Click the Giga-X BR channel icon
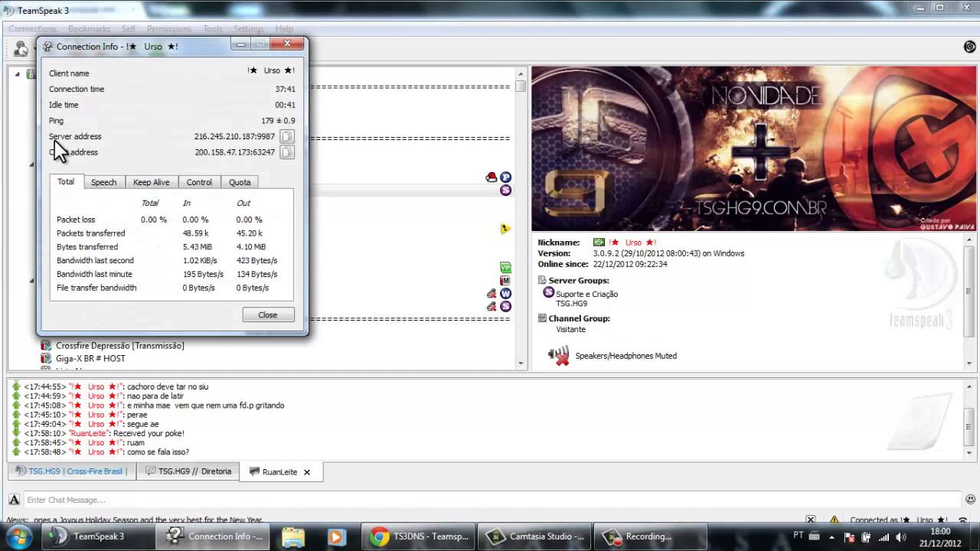 [46, 358]
